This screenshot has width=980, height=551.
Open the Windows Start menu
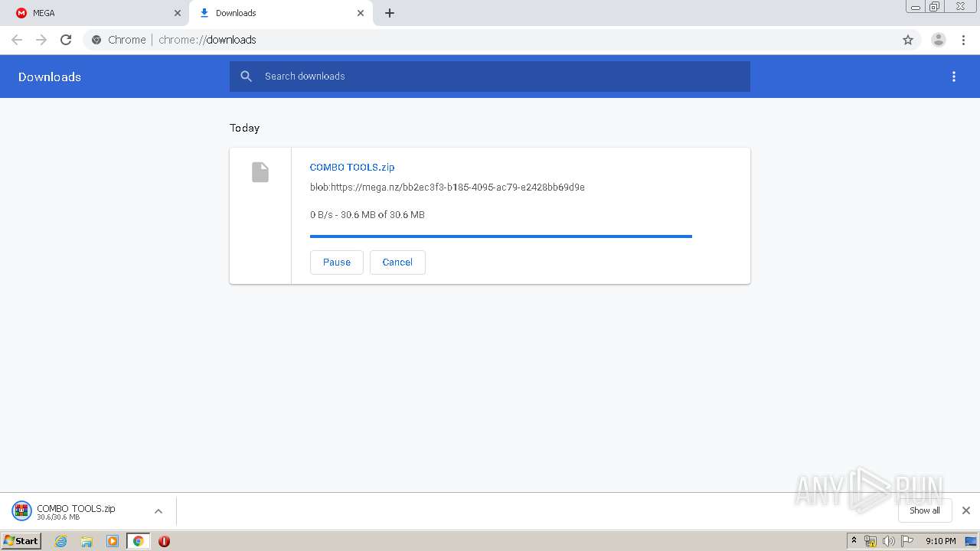(21, 540)
